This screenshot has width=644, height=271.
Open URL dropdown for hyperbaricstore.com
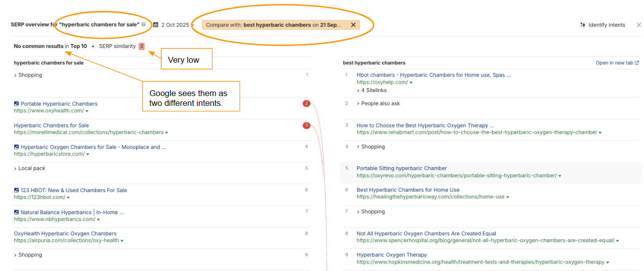coord(88,154)
